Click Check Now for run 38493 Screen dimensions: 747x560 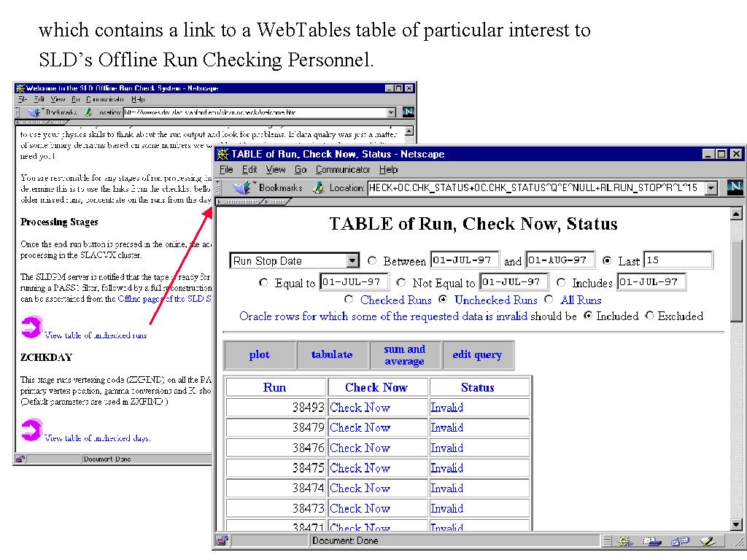click(x=360, y=408)
